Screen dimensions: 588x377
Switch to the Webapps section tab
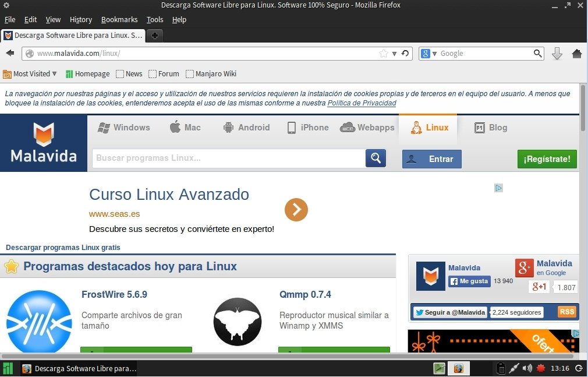pos(367,128)
